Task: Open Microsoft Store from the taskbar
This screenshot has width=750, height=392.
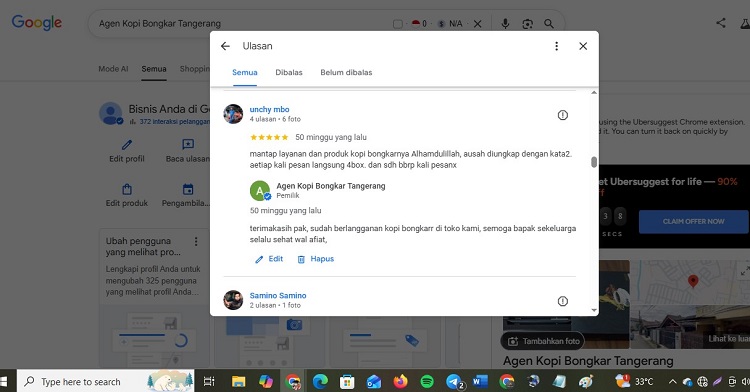Action: tap(347, 381)
